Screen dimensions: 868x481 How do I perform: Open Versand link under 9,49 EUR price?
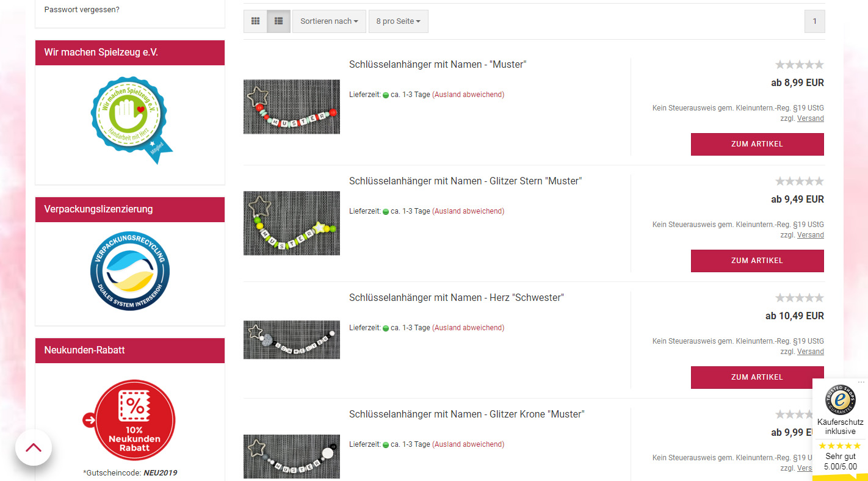pos(811,235)
